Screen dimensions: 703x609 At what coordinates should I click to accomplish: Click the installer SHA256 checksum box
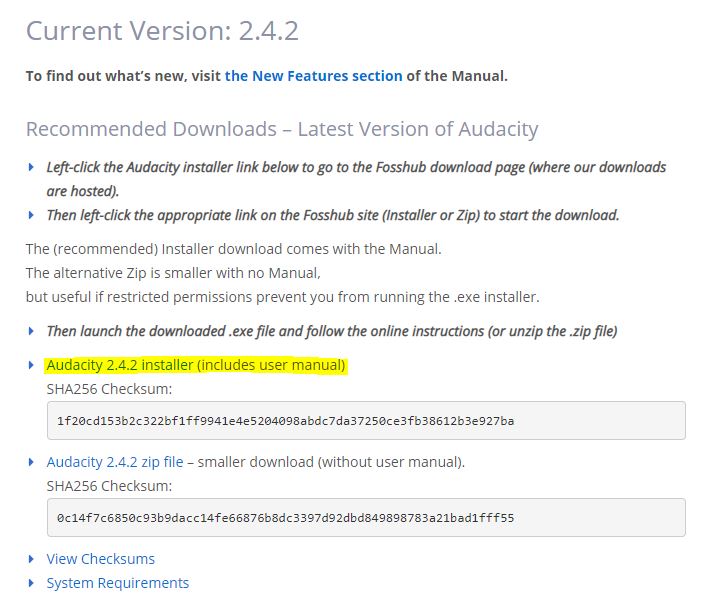(x=366, y=421)
